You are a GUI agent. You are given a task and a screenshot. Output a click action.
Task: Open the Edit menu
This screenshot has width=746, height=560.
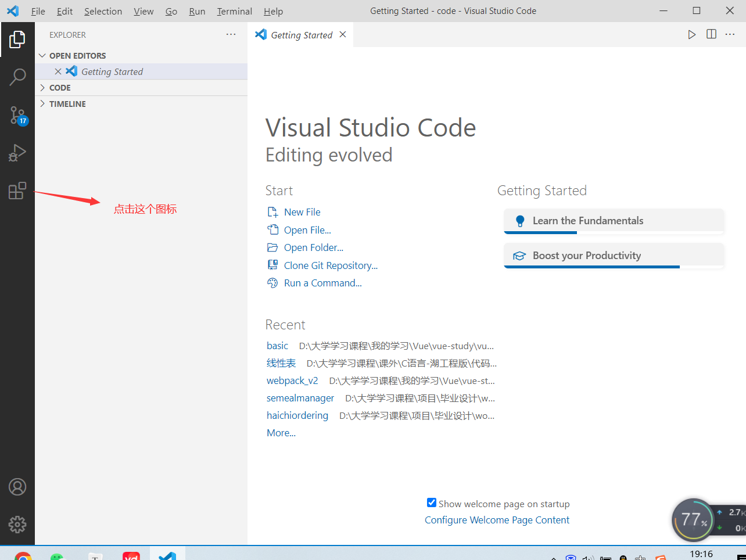[x=64, y=11]
